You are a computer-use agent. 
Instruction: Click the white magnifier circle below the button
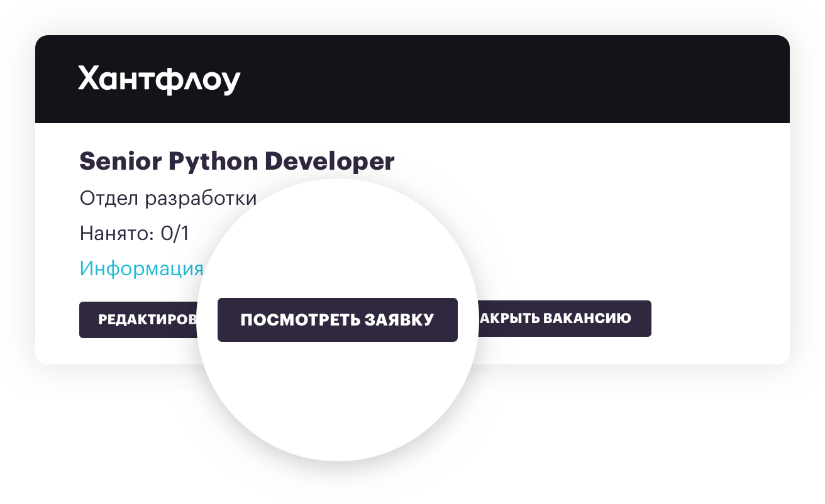pos(337,402)
